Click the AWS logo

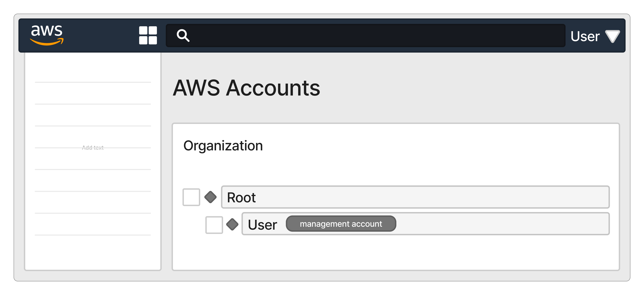(47, 35)
